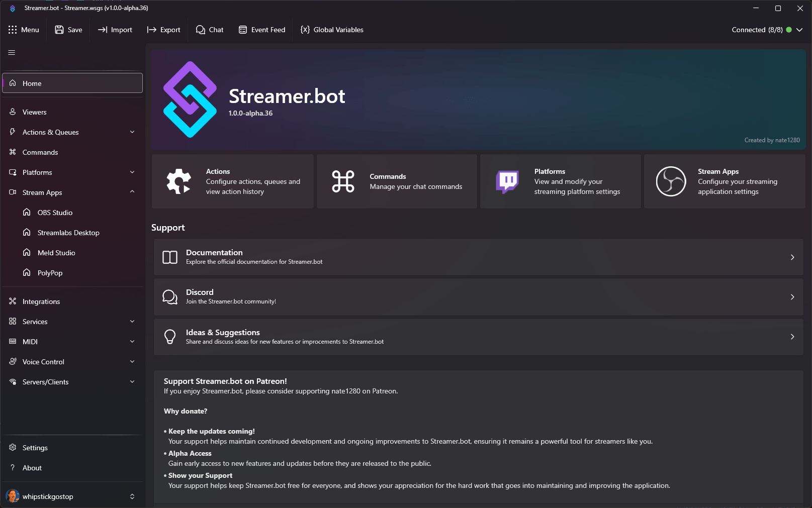
Task: Select PolyPop under Stream Apps
Action: (50, 272)
